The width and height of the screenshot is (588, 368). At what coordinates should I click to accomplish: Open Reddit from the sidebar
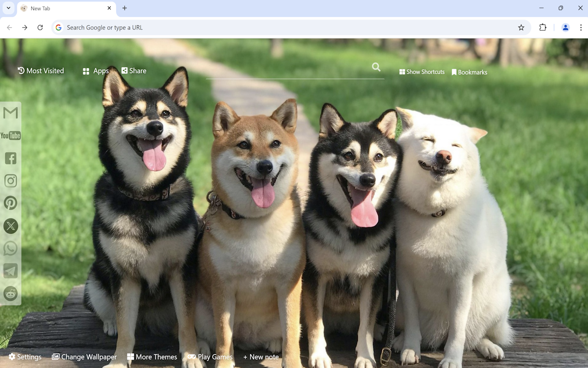pos(10,293)
